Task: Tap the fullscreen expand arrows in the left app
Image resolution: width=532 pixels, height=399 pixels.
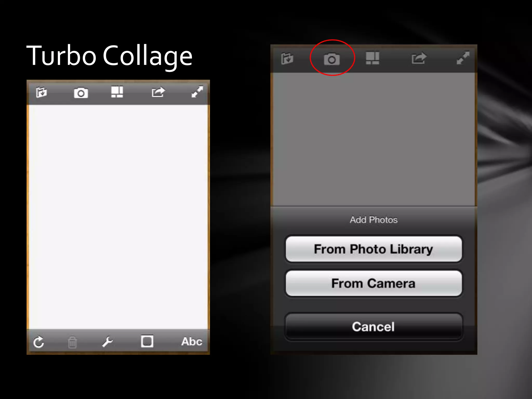Action: (197, 92)
